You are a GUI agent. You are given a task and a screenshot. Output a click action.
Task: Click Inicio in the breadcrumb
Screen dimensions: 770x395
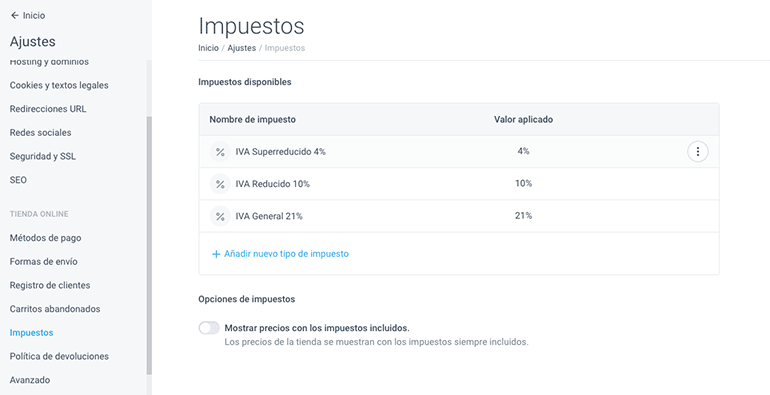[x=208, y=48]
